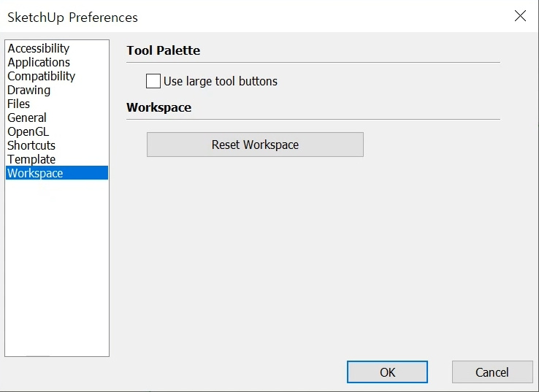
Task: Select Applications in the category list
Action: click(x=57, y=62)
